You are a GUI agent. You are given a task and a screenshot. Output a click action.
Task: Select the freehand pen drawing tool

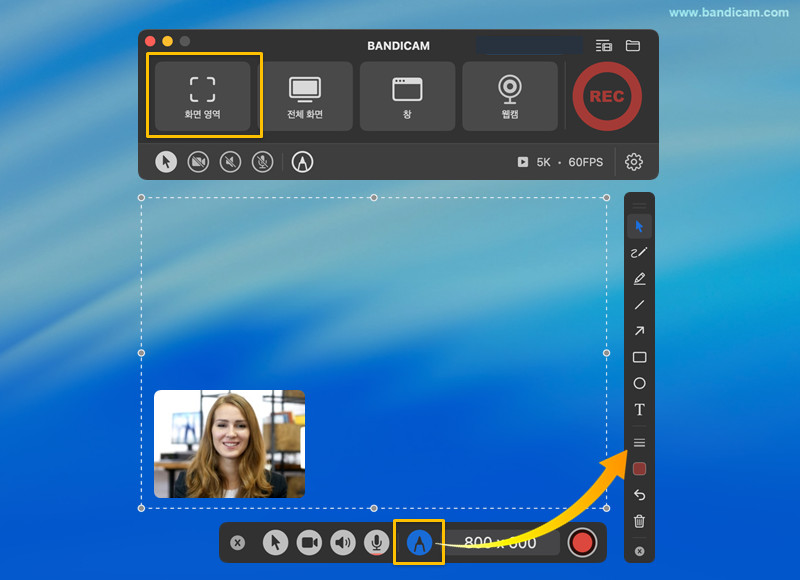(639, 252)
